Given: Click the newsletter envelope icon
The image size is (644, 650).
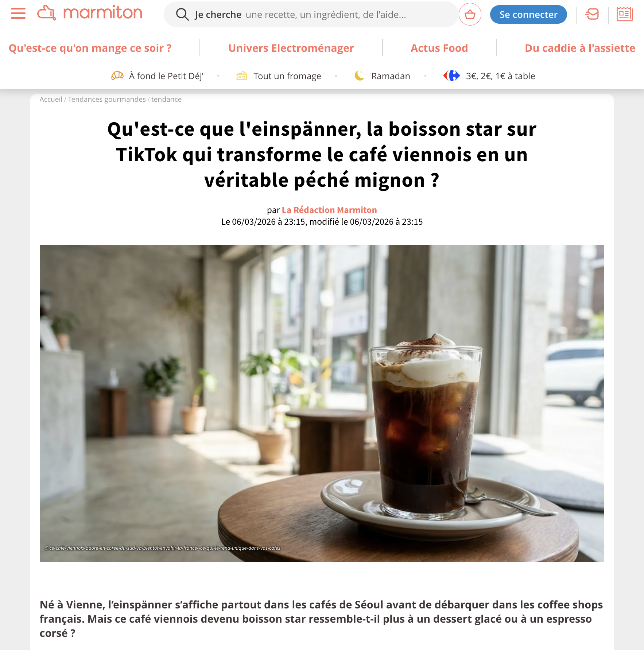Looking at the screenshot, I should pyautogui.click(x=592, y=14).
